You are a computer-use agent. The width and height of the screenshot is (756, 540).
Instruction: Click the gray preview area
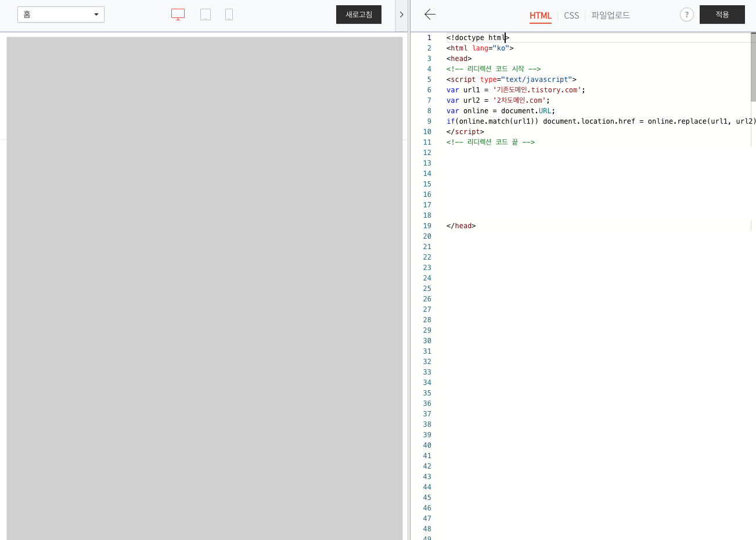pos(204,289)
